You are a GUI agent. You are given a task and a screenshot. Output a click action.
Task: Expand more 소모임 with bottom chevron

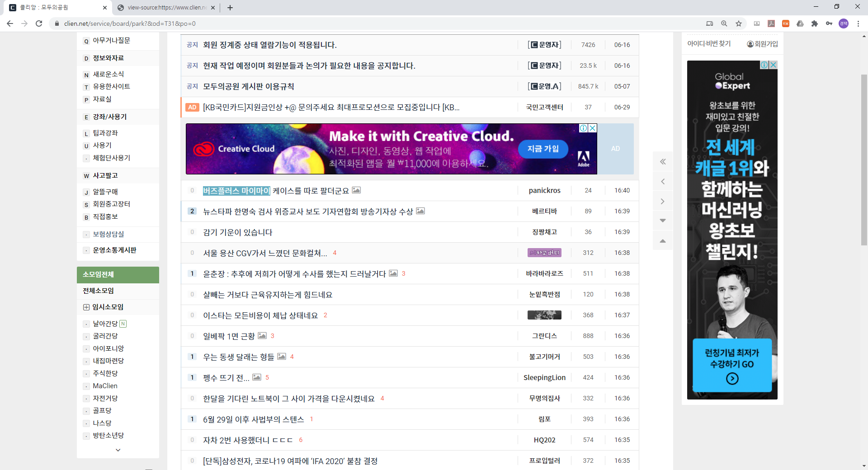[118, 450]
